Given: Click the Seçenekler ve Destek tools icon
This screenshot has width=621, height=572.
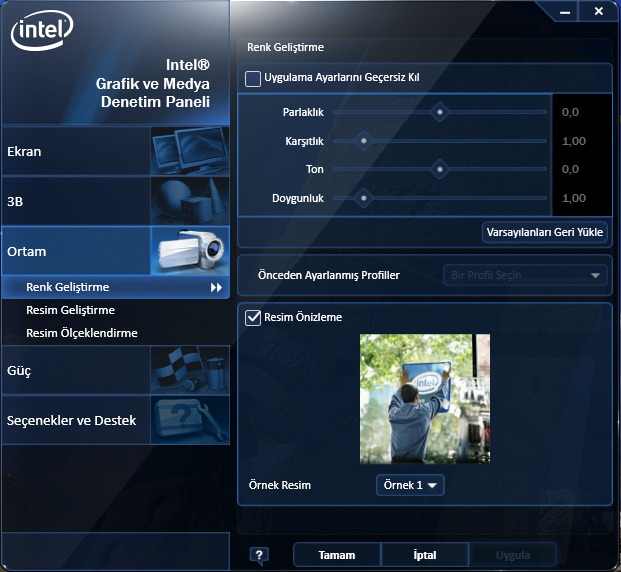Looking at the screenshot, I should (x=188, y=420).
